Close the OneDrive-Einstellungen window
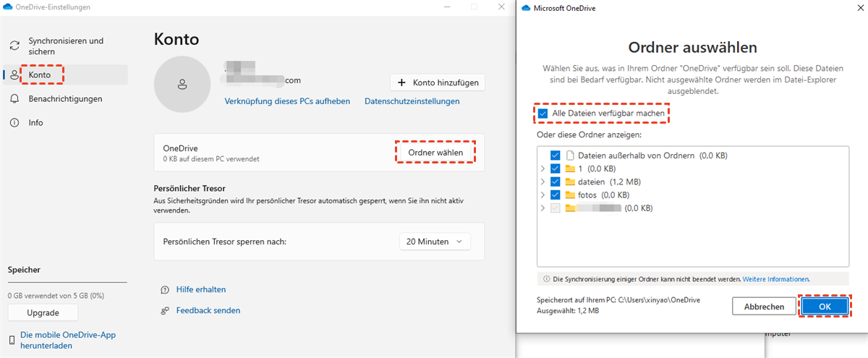Viewport: 868px width, 358px height. click(501, 7)
